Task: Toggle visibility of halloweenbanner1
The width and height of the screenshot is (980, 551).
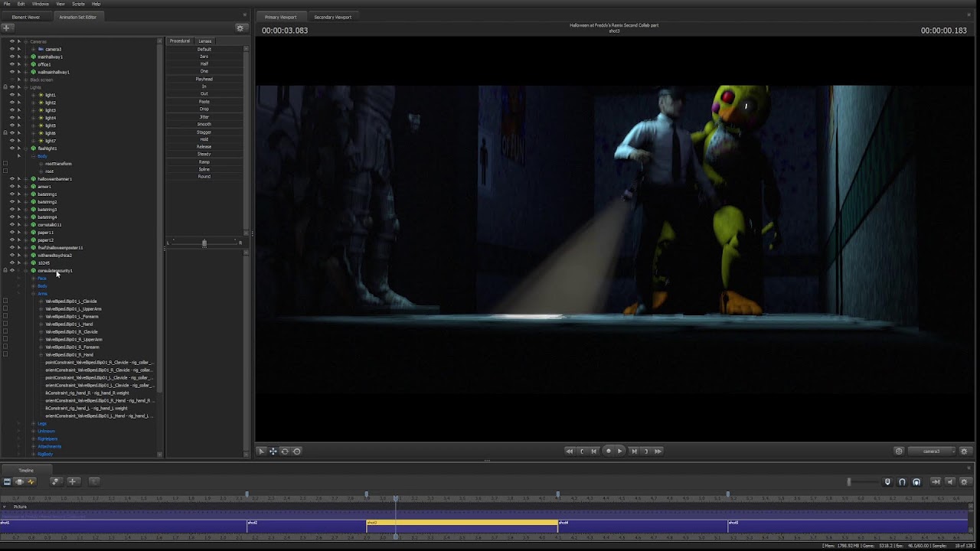Action: pos(12,179)
